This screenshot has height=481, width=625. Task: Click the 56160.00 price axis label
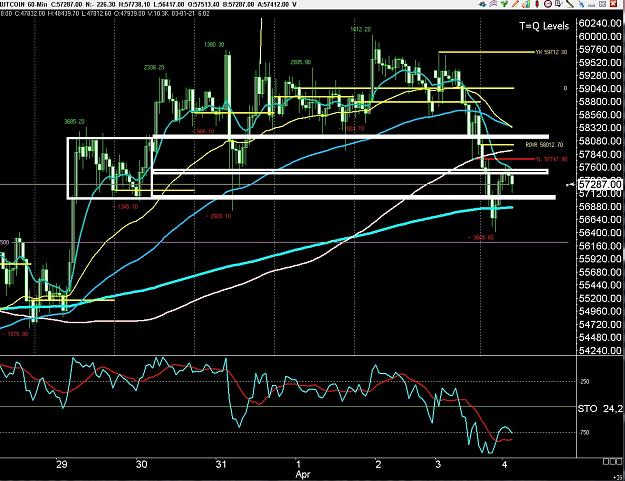click(x=600, y=246)
